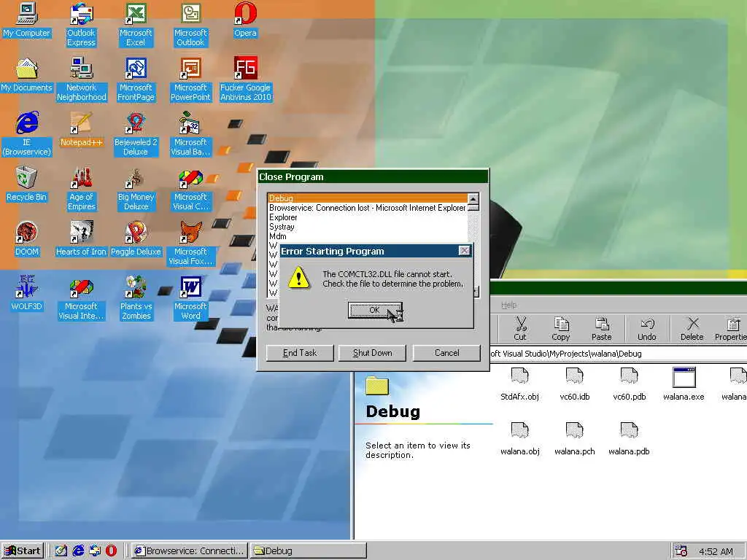This screenshot has height=560, width=747.
Task: Select Explorer in Close Program list
Action: coord(368,217)
